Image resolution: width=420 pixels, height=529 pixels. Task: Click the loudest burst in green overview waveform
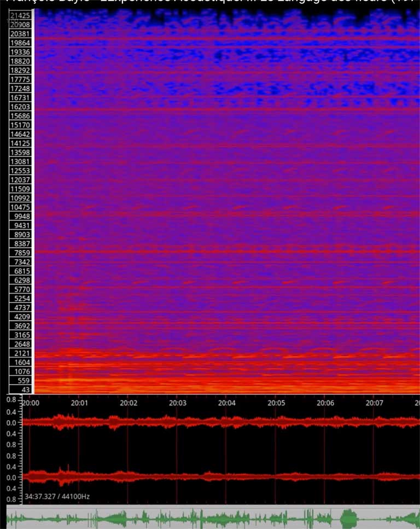(348, 519)
